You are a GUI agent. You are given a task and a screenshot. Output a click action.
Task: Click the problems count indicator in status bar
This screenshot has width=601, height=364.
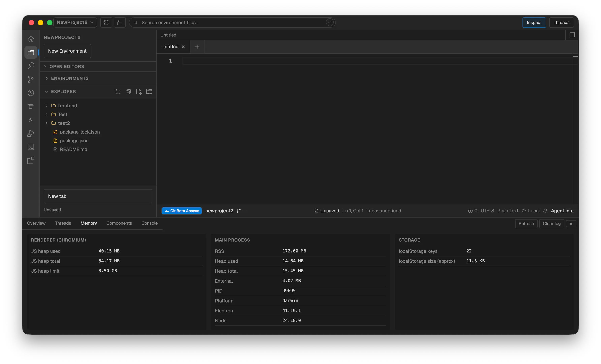473,211
